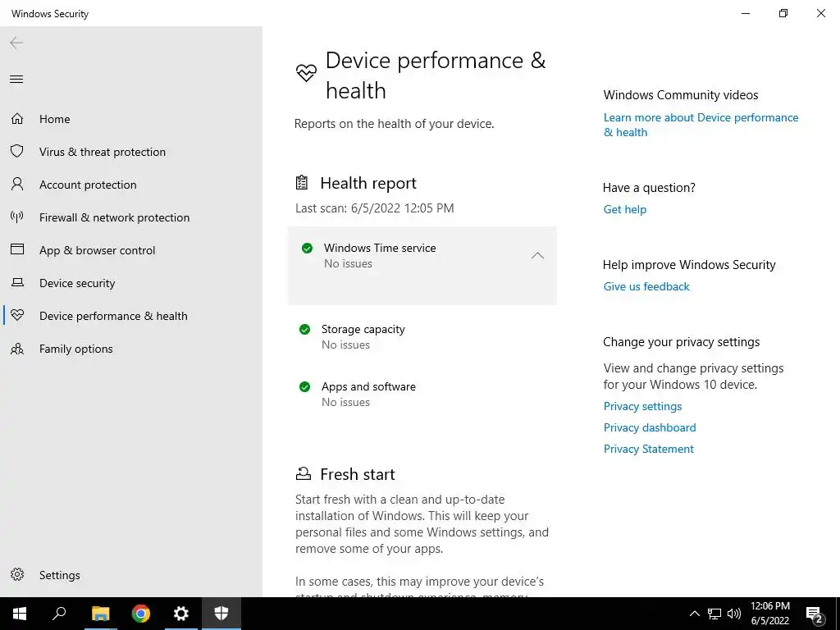This screenshot has height=630, width=840.
Task: Open taskbar search magnifier
Action: click(x=60, y=614)
